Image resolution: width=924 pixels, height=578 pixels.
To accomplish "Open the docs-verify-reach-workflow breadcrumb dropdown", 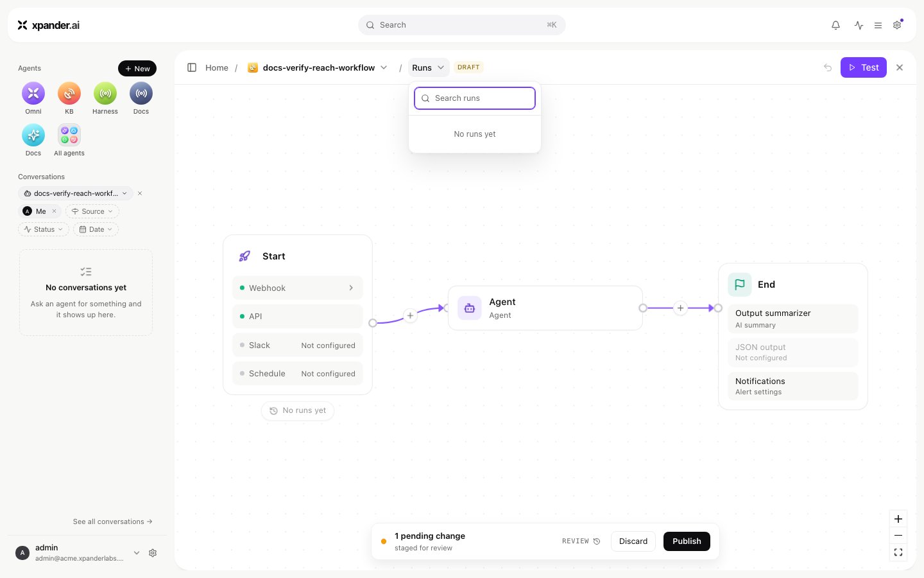I will click(x=384, y=67).
